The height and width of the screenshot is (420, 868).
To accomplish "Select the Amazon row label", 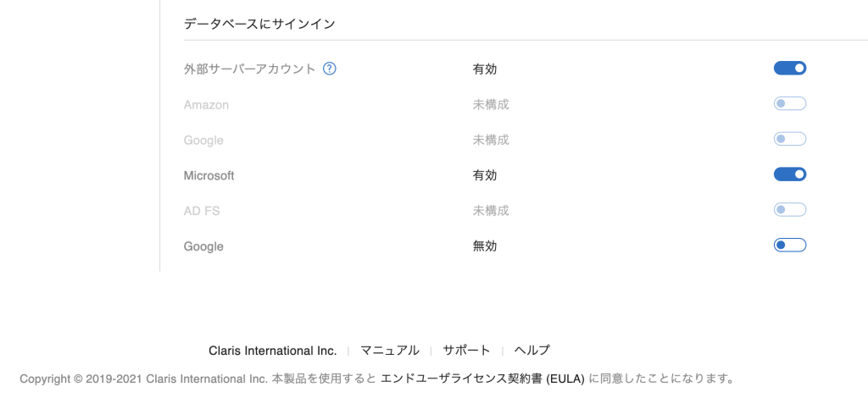I will [206, 105].
